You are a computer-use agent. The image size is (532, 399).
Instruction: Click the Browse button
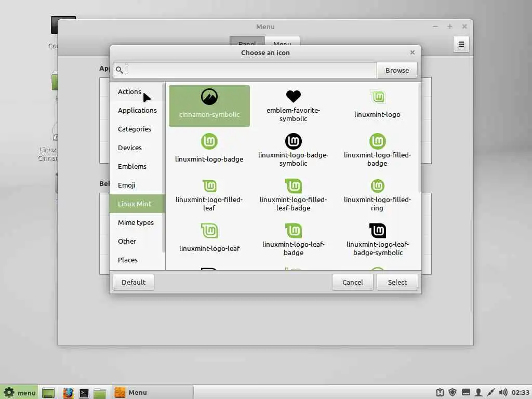coord(397,70)
